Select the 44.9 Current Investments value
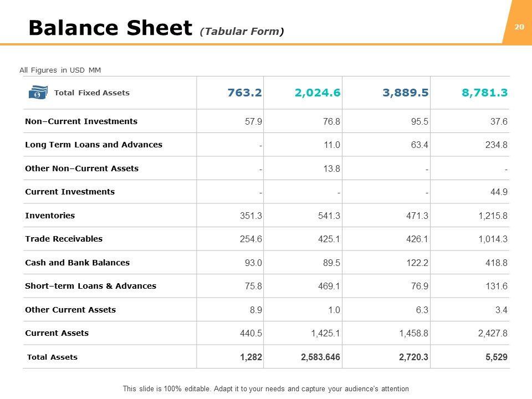This screenshot has height=399, width=532. click(499, 192)
